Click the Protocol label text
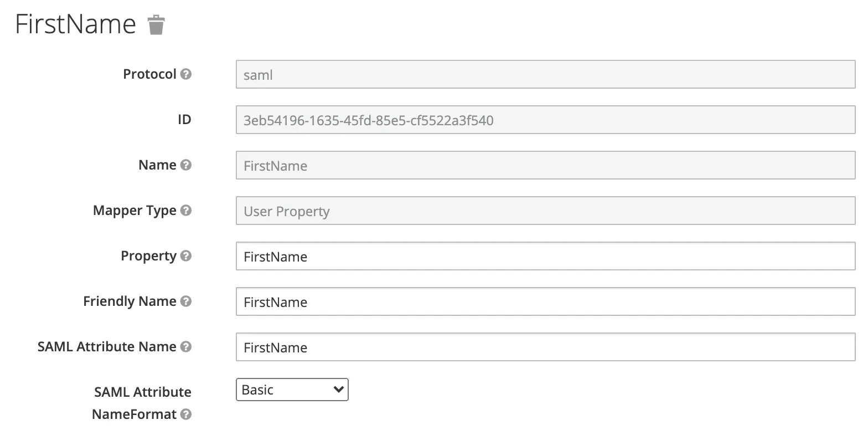Image resolution: width=868 pixels, height=430 pixels. [x=149, y=74]
